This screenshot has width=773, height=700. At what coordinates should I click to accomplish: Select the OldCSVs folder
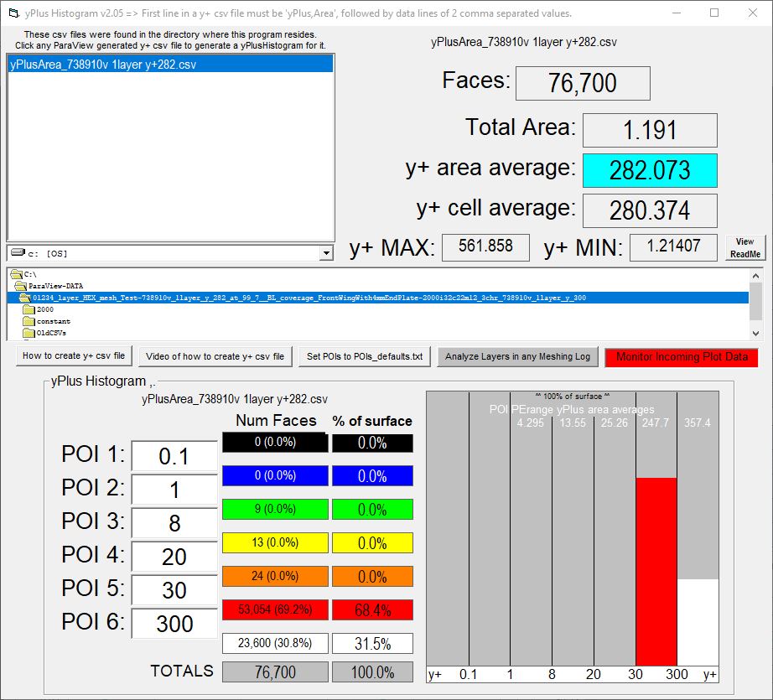point(51,333)
